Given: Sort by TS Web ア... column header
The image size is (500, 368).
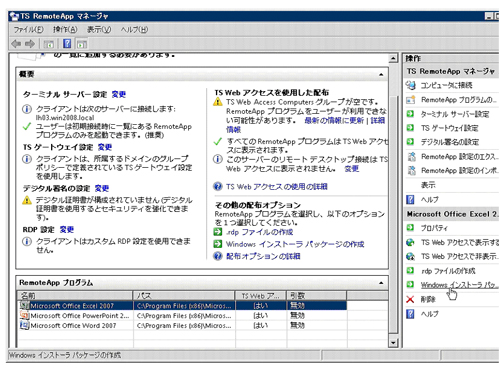Looking at the screenshot, I should [x=261, y=296].
